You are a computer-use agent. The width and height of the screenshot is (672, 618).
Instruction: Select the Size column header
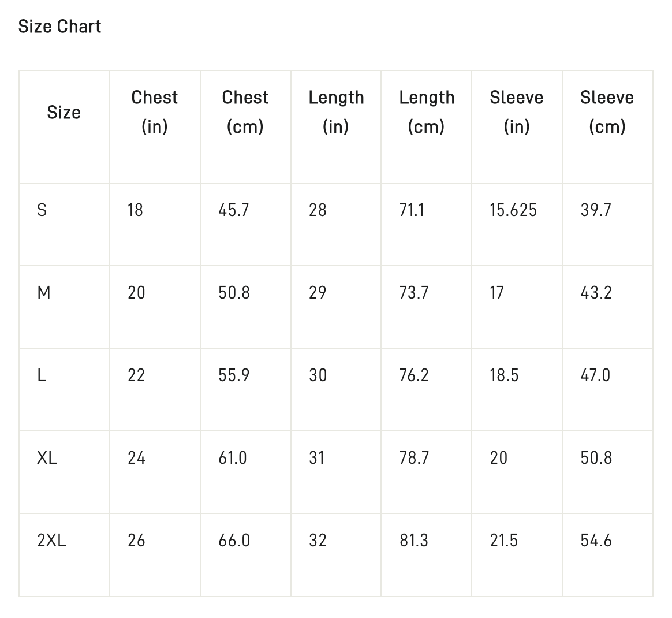click(x=64, y=113)
